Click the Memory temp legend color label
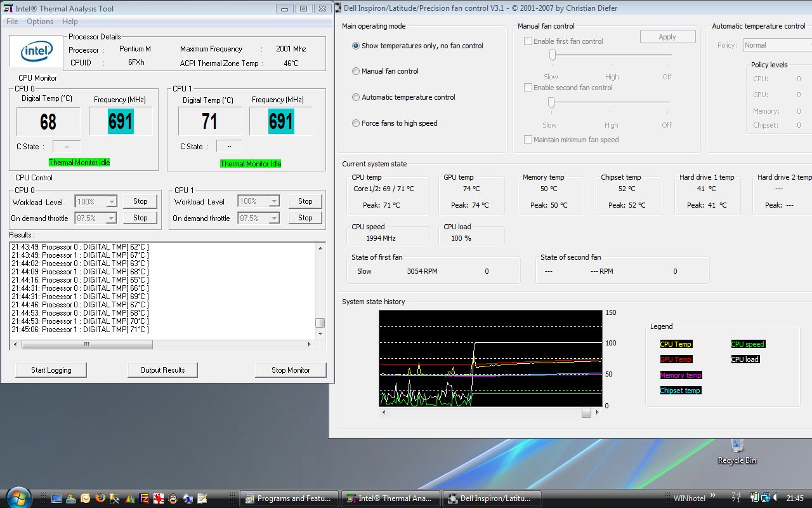 pyautogui.click(x=681, y=375)
